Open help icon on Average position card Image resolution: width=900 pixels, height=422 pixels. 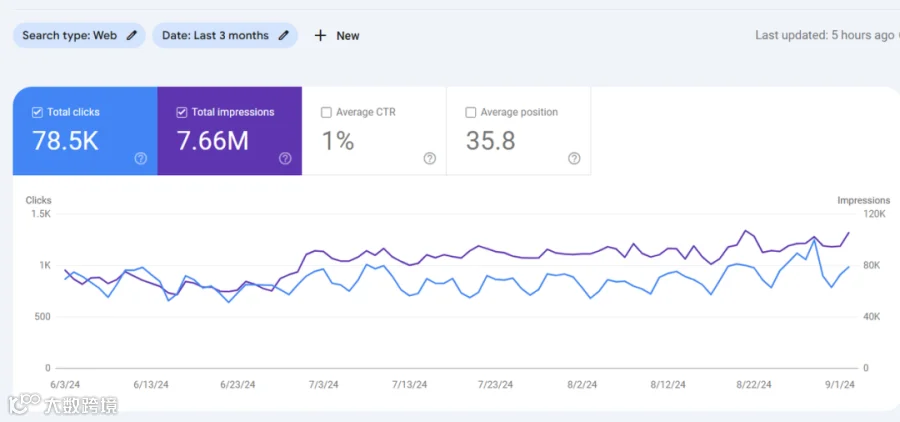click(x=574, y=159)
